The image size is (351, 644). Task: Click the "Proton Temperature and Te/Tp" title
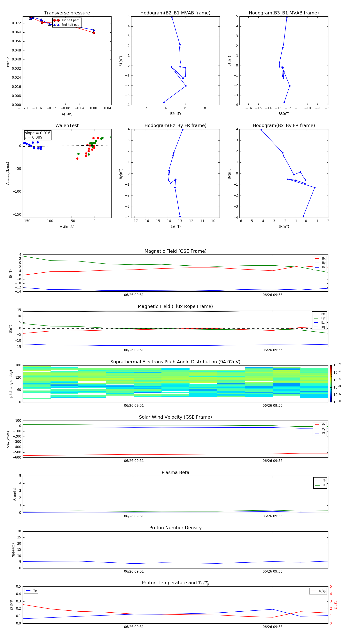(x=175, y=583)
